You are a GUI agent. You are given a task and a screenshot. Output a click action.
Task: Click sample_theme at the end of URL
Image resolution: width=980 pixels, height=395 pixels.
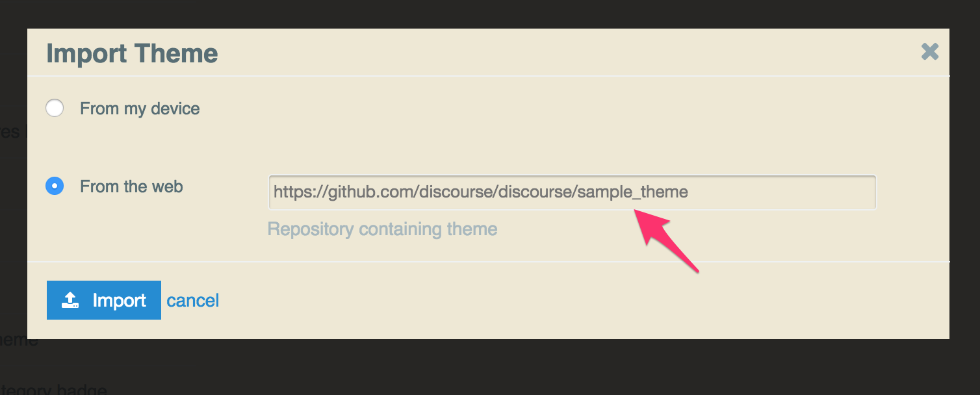pos(632,192)
